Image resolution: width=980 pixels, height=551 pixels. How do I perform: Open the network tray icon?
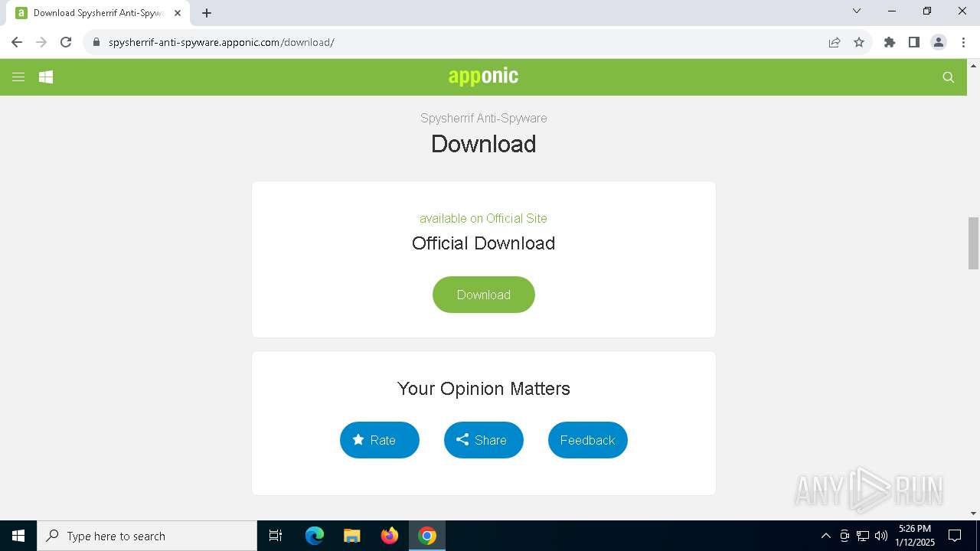pos(863,536)
